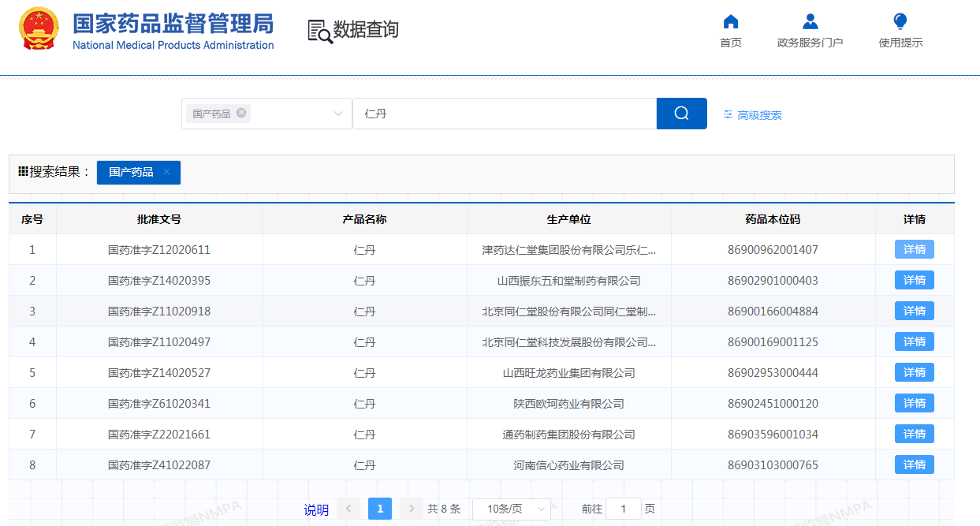Remove the 国产药品 tag in search selector
Viewport: 980px width, 526px height.
point(241,113)
